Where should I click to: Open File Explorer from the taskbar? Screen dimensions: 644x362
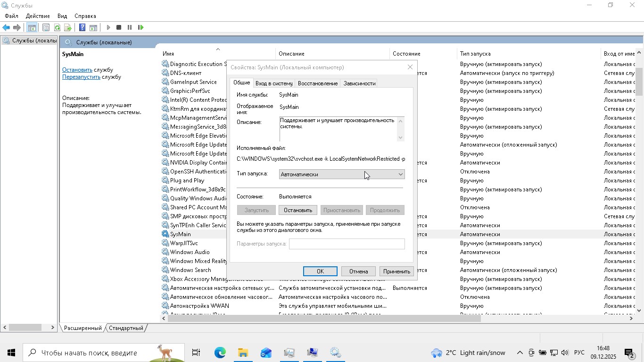tap(243, 353)
